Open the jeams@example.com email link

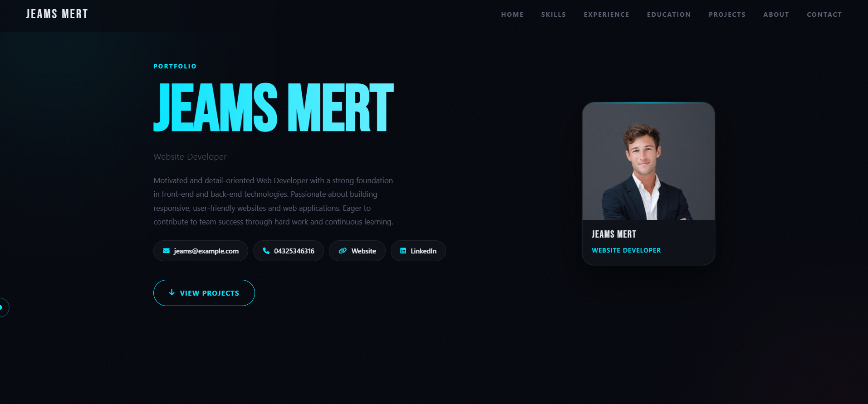(201, 251)
